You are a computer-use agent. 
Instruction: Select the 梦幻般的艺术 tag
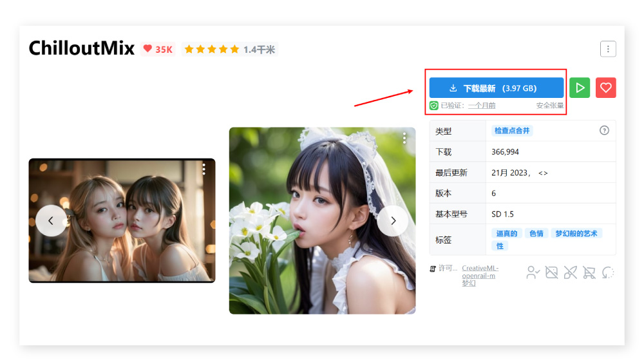click(x=576, y=233)
